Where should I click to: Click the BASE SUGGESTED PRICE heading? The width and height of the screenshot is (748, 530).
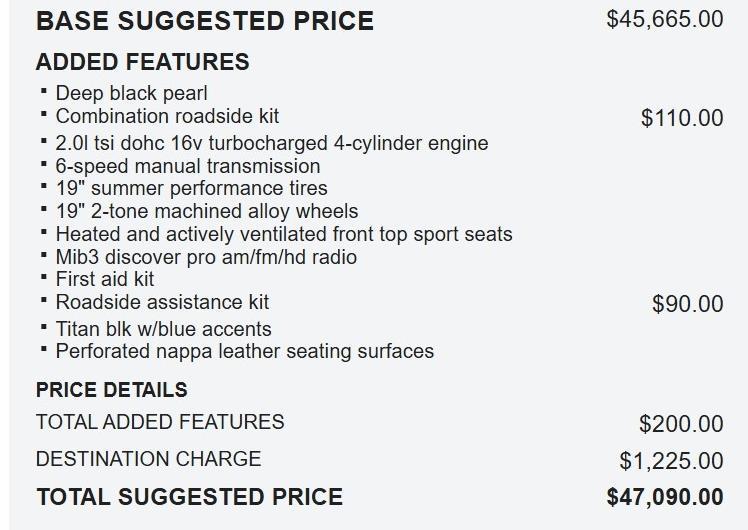(204, 21)
